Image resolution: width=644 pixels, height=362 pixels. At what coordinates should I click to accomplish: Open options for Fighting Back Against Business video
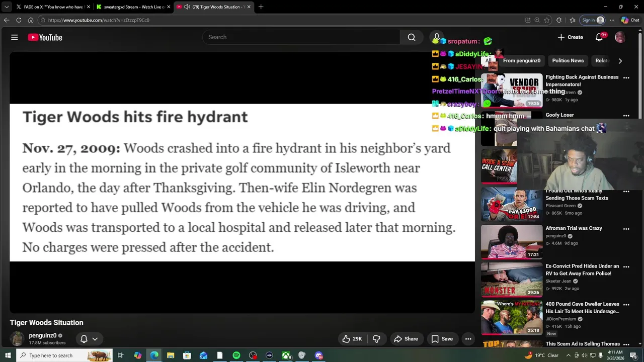[626, 78]
